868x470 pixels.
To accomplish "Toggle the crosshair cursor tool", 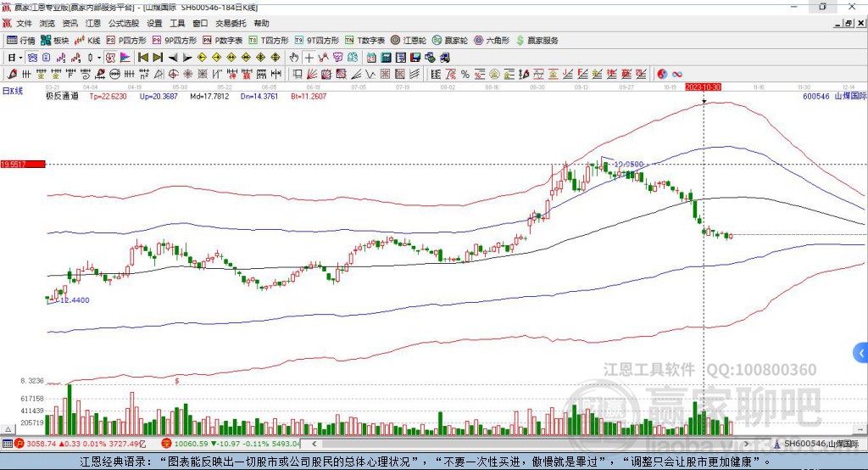I will [x=309, y=58].
